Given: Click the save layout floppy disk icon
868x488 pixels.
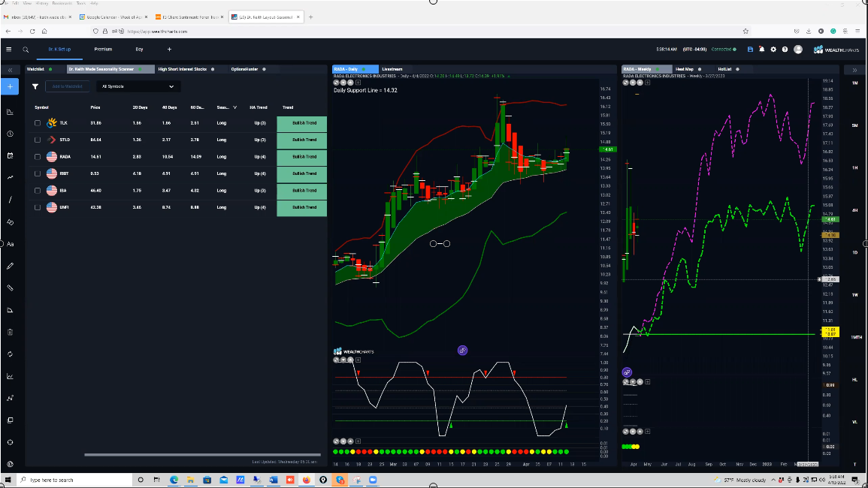Looking at the screenshot, I should coord(750,50).
